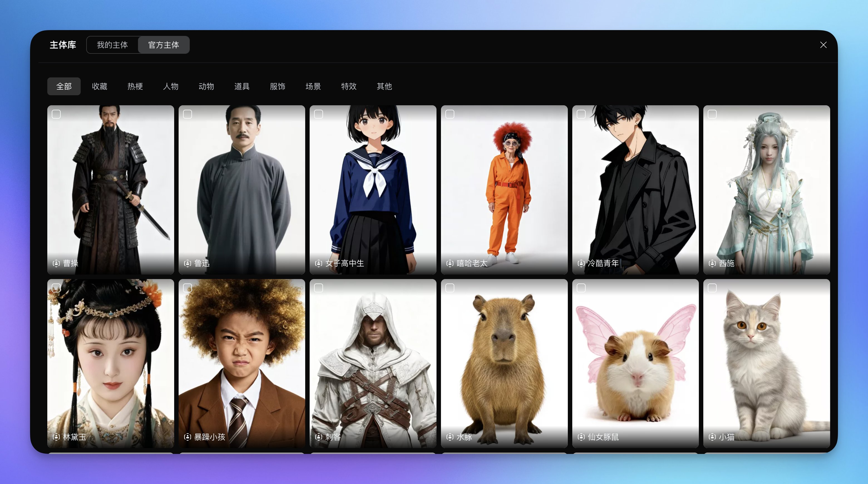Enable the checkbox on 暴躁小孩 card

[x=187, y=288]
